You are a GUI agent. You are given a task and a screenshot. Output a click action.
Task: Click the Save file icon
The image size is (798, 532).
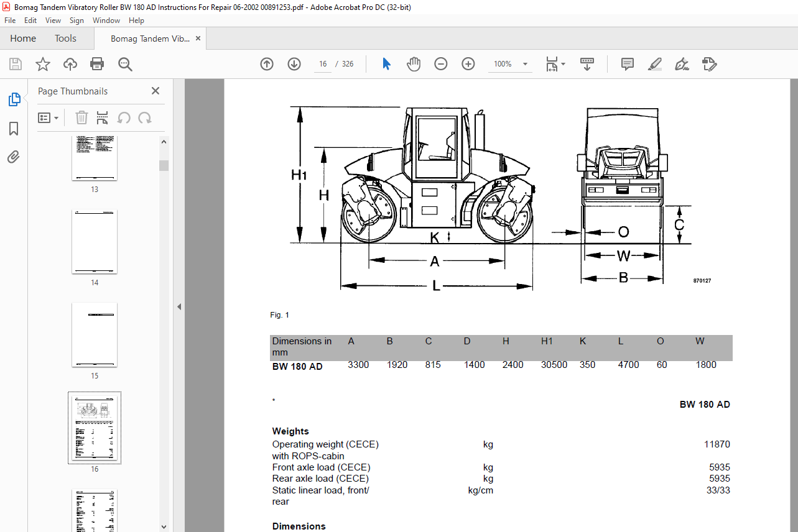pos(16,64)
